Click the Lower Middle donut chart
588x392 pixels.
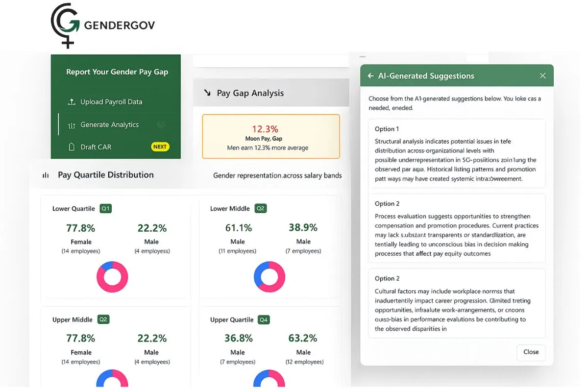[269, 277]
